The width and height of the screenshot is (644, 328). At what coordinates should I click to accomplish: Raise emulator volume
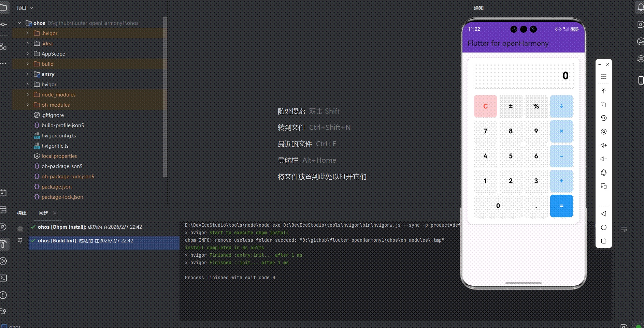604,145
